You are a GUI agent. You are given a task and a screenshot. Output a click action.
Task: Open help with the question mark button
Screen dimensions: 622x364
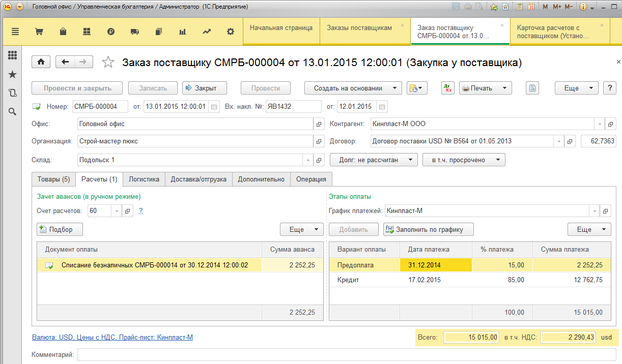pyautogui.click(x=610, y=88)
